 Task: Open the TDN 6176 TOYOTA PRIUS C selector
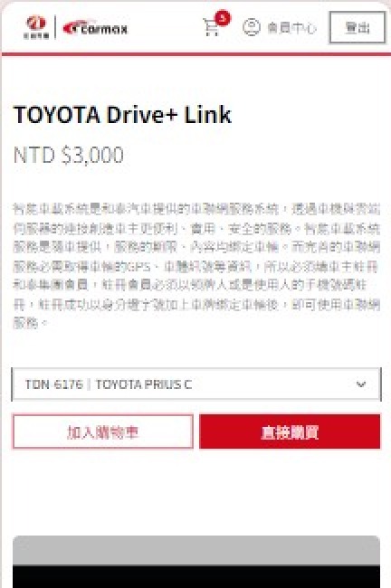pos(196,384)
